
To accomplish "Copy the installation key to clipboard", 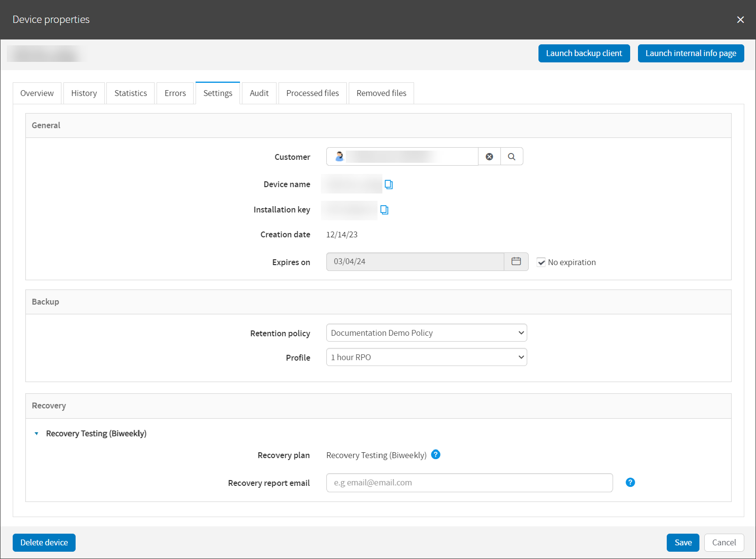I will (384, 210).
